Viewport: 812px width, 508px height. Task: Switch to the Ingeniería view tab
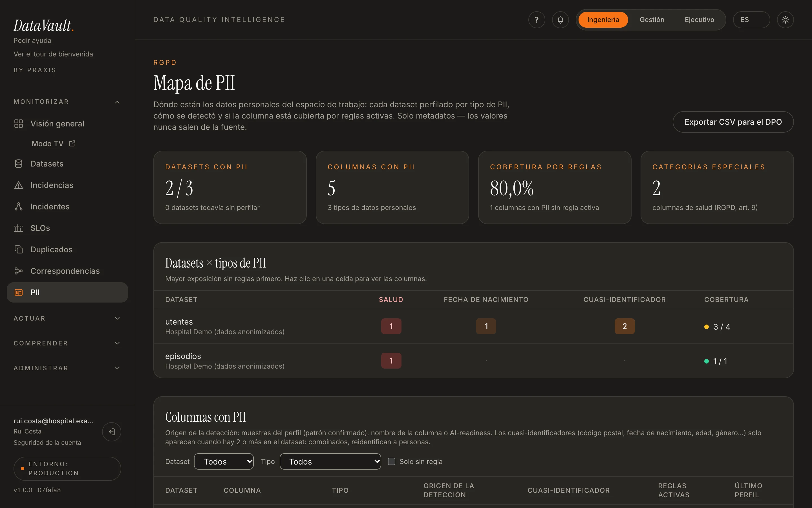coord(603,20)
